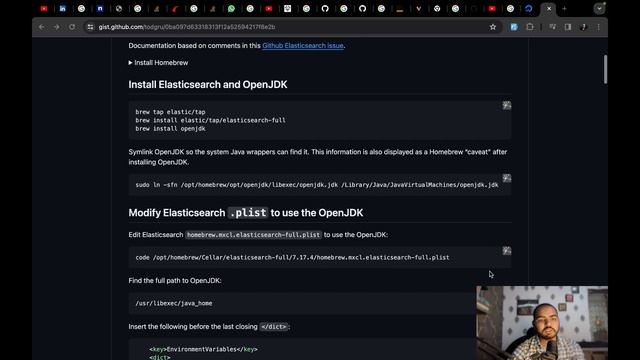Copy the brew install commands code block
This screenshot has width=640, height=360.
(x=507, y=106)
